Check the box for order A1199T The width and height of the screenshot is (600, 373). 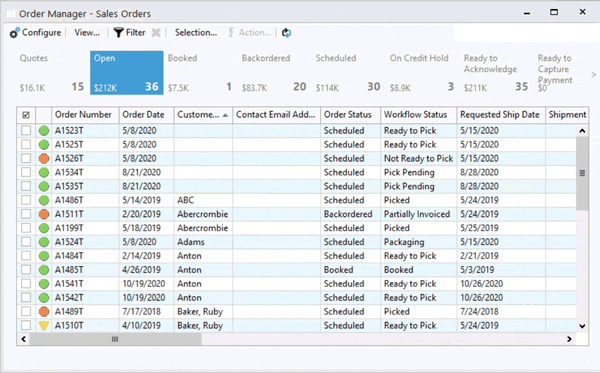(x=26, y=228)
